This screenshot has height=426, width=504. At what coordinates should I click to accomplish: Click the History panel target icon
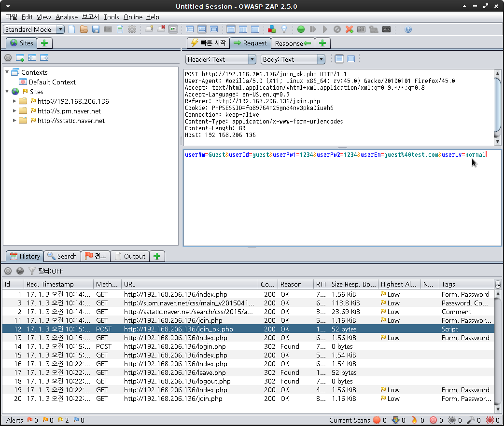tap(8, 271)
